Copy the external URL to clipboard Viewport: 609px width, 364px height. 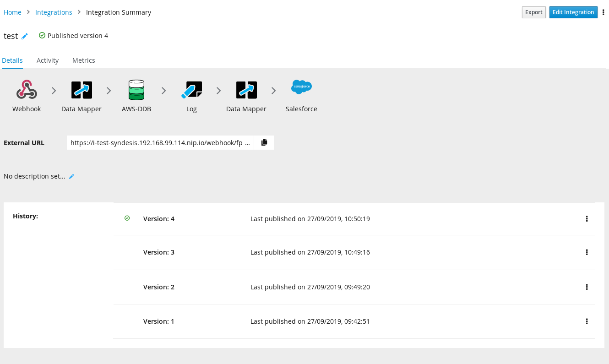pos(264,143)
